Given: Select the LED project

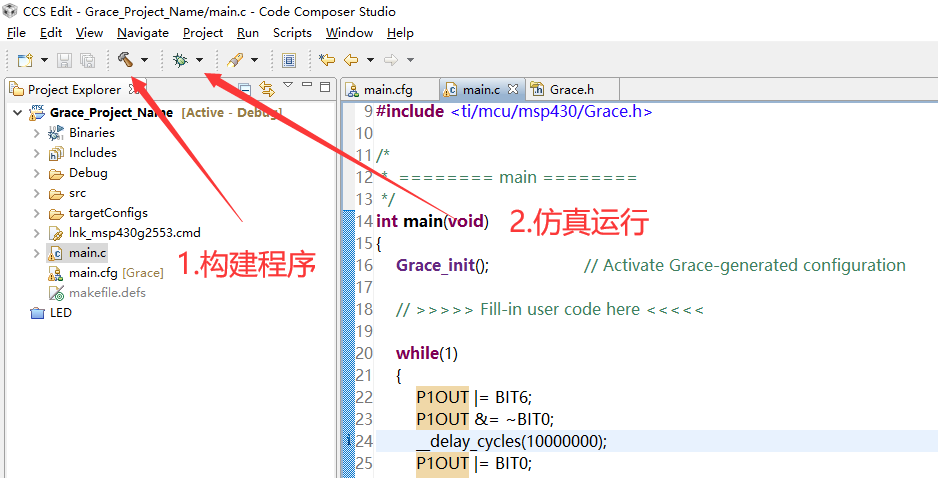Looking at the screenshot, I should click(60, 312).
